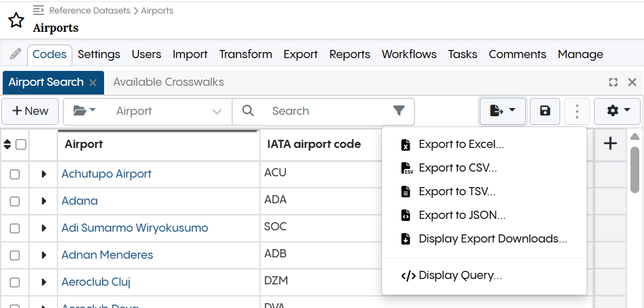The height and width of the screenshot is (308, 644).
Task: Close the Airport Search tab
Action: (93, 82)
